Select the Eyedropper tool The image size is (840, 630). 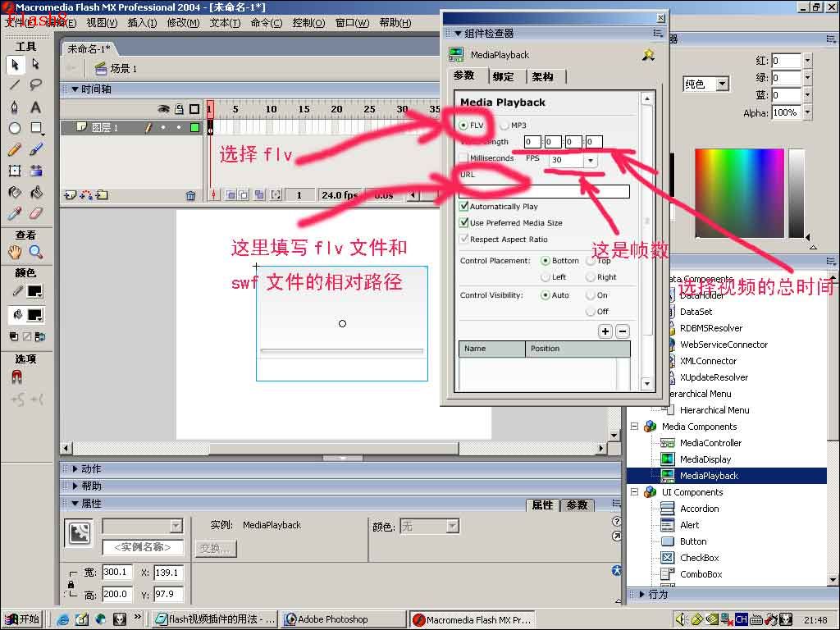15,214
